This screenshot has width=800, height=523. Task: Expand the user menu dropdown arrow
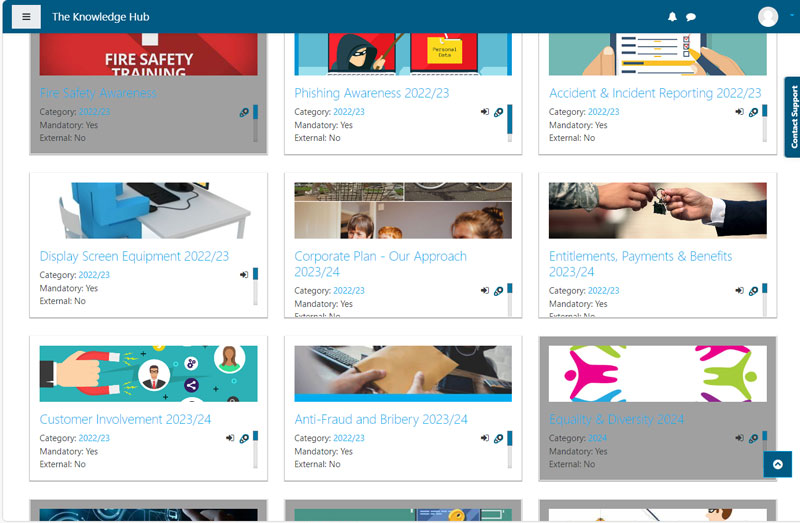(x=792, y=15)
